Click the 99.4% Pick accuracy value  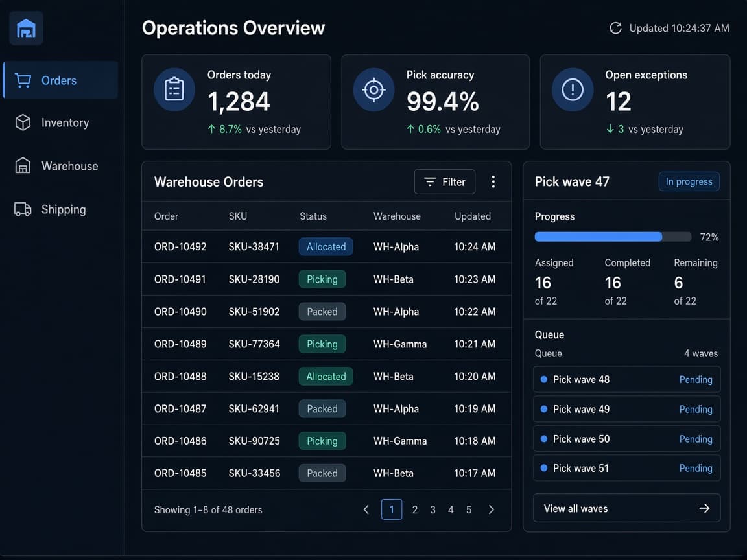point(443,101)
